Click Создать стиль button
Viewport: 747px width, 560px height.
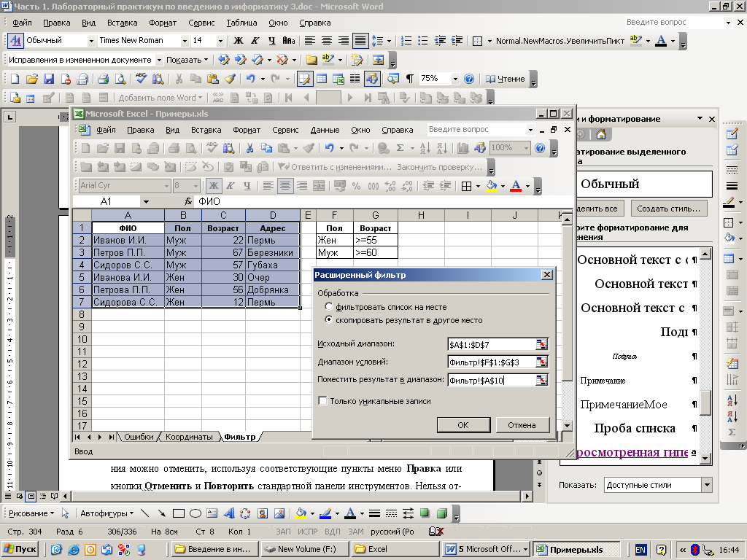tap(668, 209)
